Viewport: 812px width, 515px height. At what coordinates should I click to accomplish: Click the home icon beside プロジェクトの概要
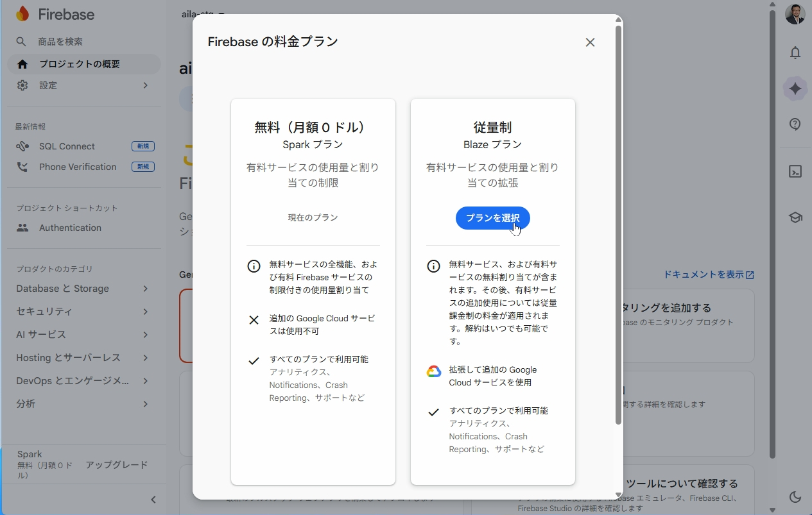(x=22, y=64)
